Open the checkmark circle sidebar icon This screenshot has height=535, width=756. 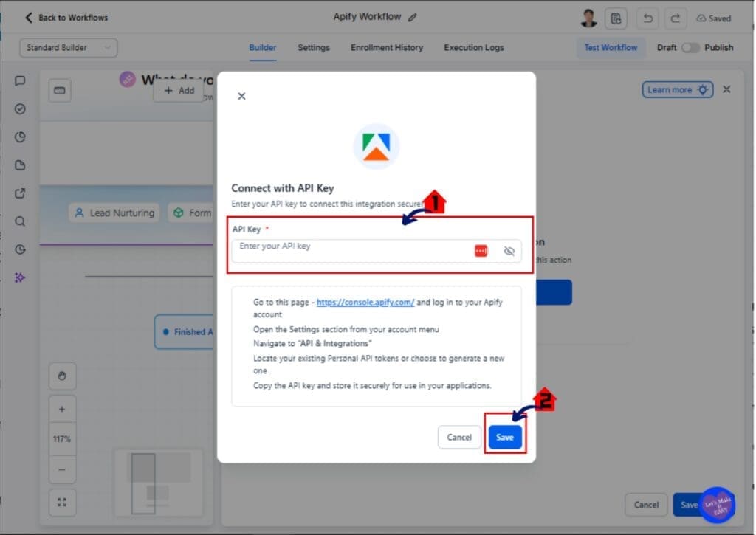click(20, 109)
